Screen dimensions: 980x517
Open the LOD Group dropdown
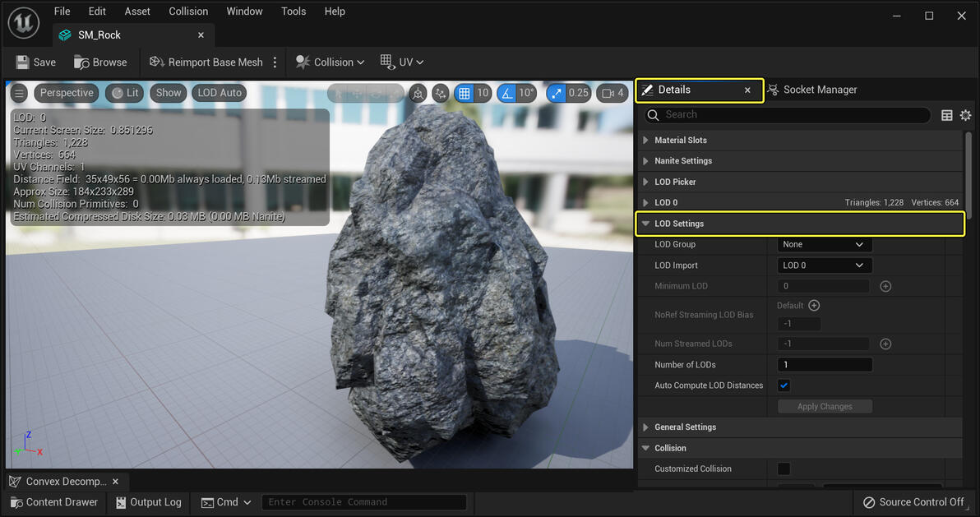(x=824, y=244)
